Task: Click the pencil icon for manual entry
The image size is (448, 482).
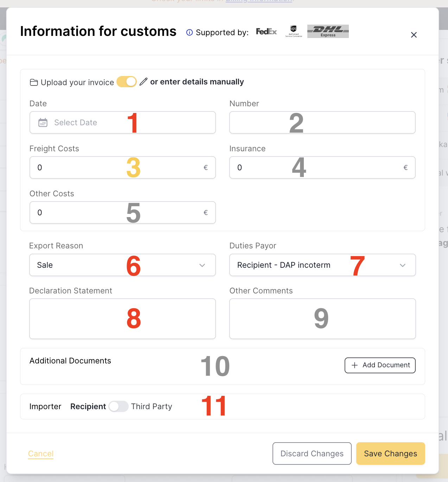Action: [x=143, y=82]
